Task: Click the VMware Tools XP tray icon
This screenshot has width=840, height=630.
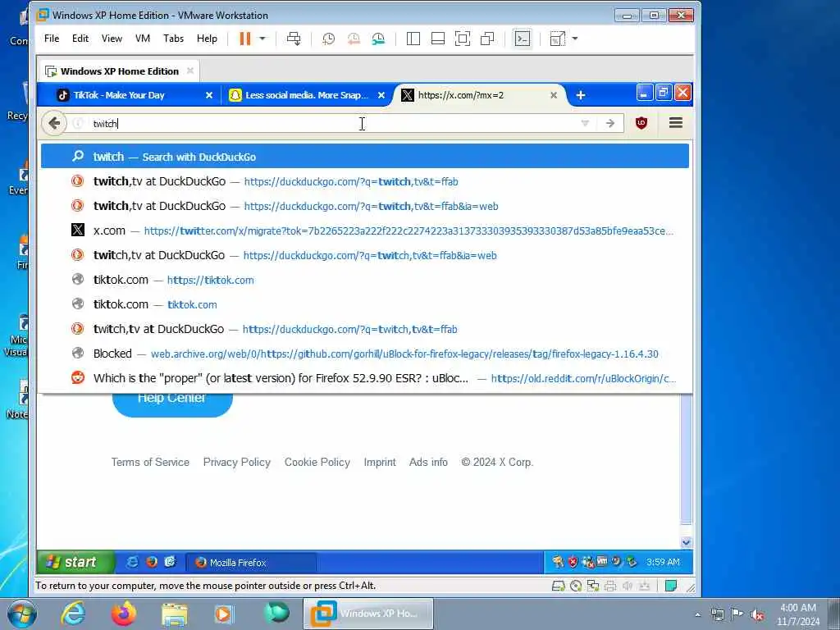Action: 602,561
